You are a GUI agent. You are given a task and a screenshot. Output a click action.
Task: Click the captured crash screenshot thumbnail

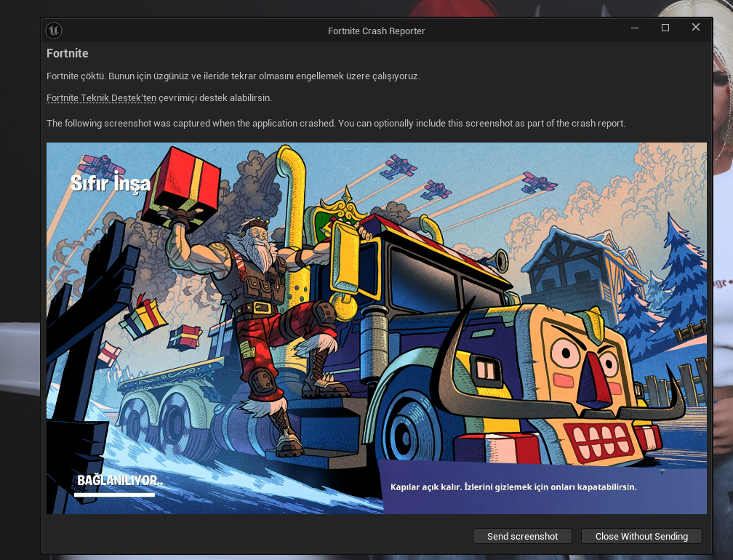tap(377, 328)
